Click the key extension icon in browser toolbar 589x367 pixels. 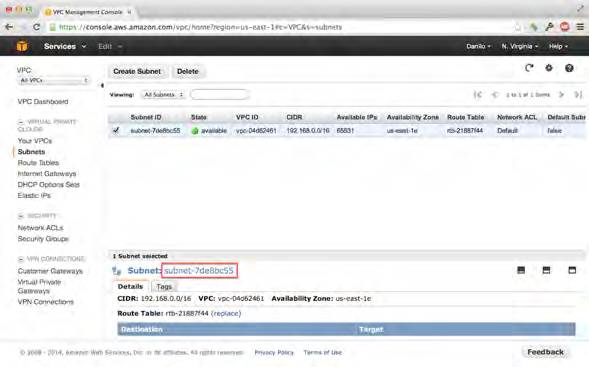tap(549, 27)
